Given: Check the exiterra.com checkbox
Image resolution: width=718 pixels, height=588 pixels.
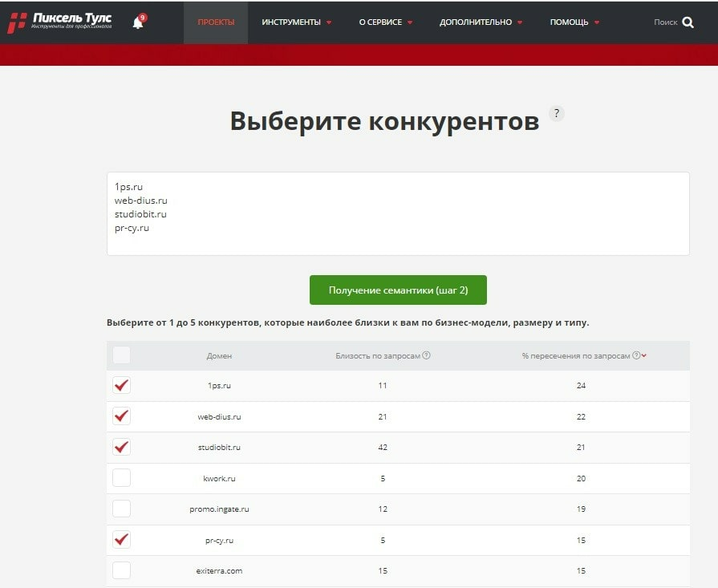Looking at the screenshot, I should (x=121, y=570).
